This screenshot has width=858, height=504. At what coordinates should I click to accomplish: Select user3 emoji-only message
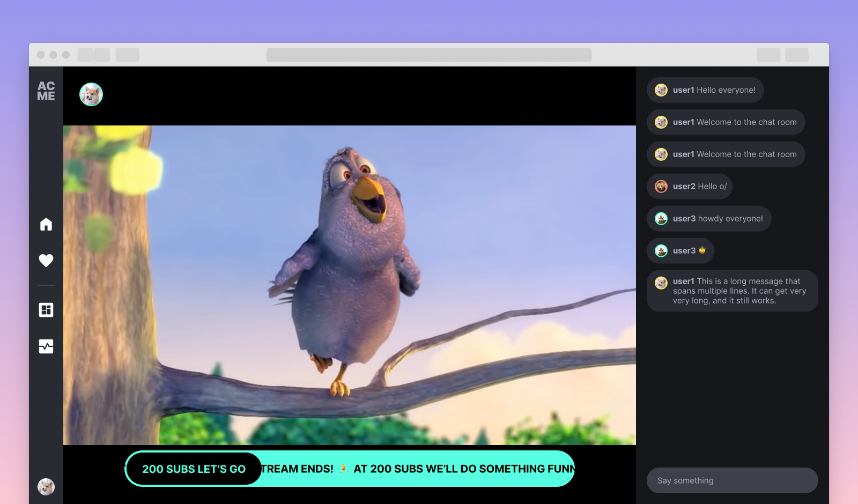[x=680, y=251]
